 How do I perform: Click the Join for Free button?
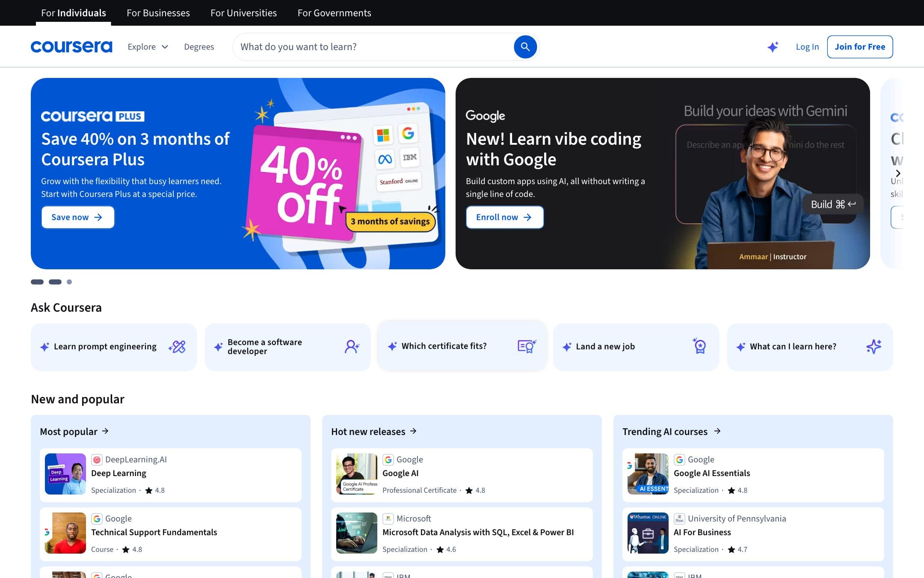(860, 47)
